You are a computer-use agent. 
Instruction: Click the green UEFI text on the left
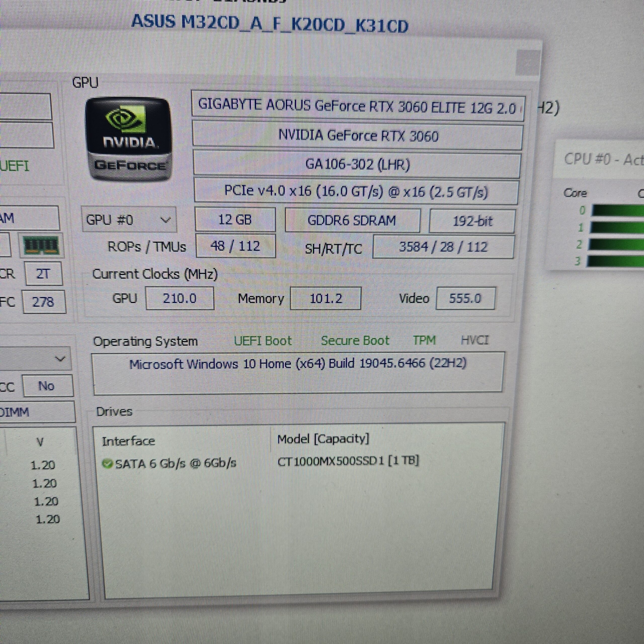click(14, 166)
